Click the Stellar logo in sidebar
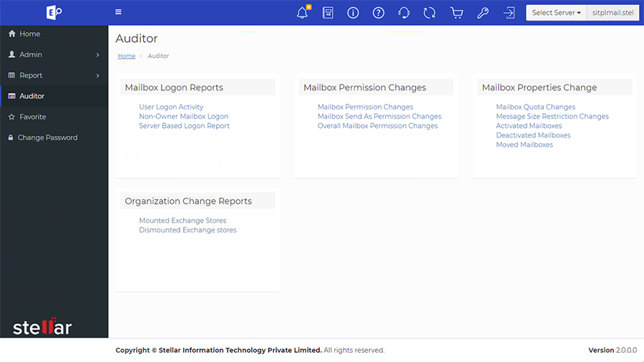Screen dimensions: 644x362 (x=42, y=327)
